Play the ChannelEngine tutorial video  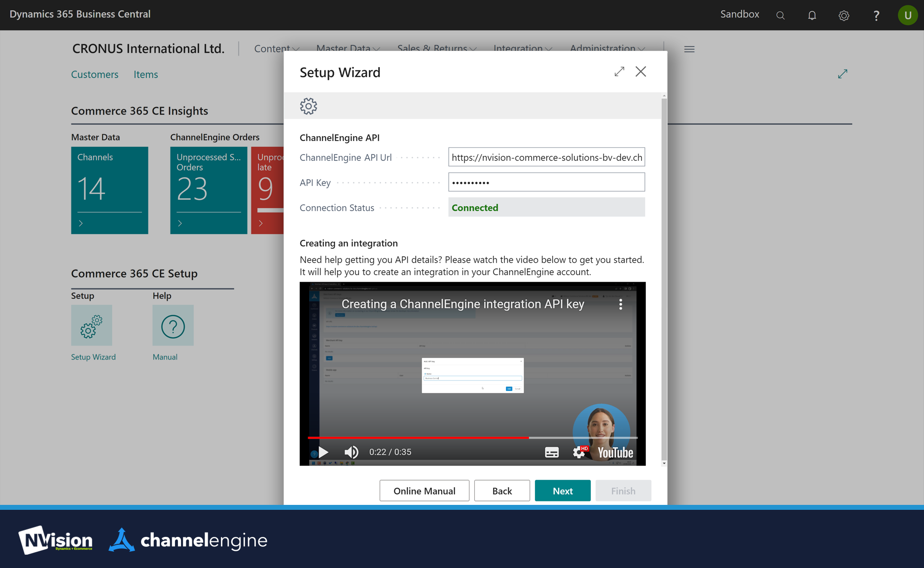323,452
